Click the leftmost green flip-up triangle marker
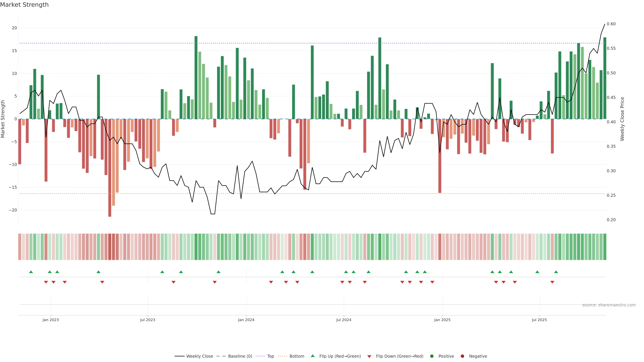This screenshot has height=362, width=644. pyautogui.click(x=31, y=272)
